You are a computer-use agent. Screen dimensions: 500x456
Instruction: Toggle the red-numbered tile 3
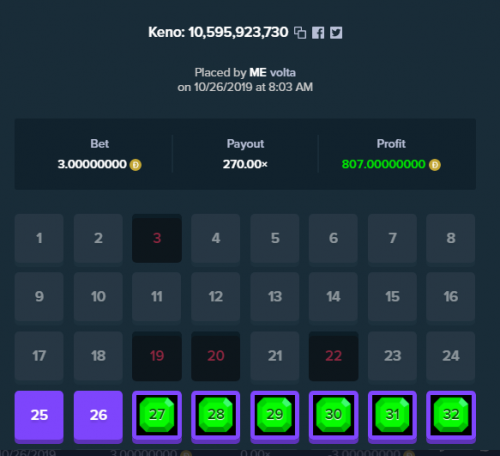pos(157,238)
